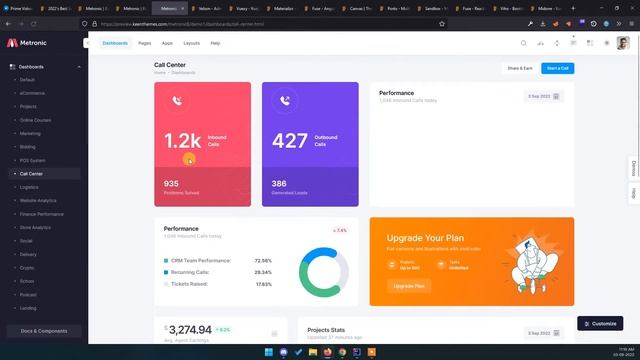The width and height of the screenshot is (640, 360).
Task: Click the Outbound Calls phone icon
Action: 285,101
